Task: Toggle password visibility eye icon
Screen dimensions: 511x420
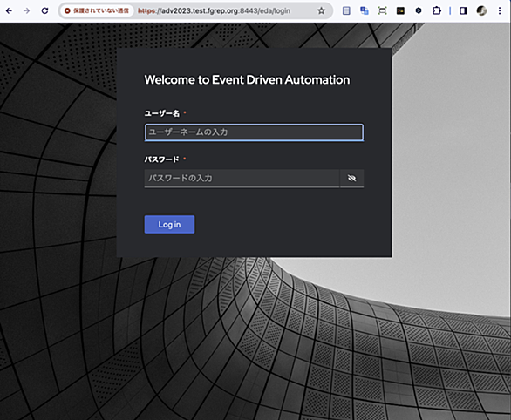Action: click(352, 178)
